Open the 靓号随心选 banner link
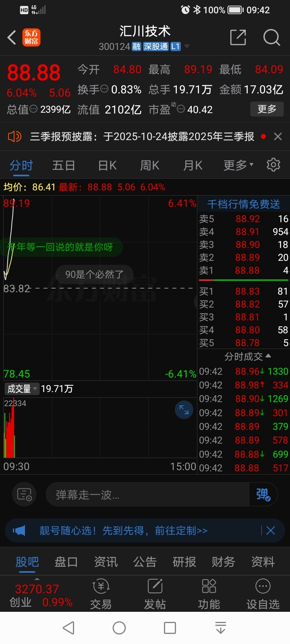Viewport: 290px width, 644px height. point(124,531)
